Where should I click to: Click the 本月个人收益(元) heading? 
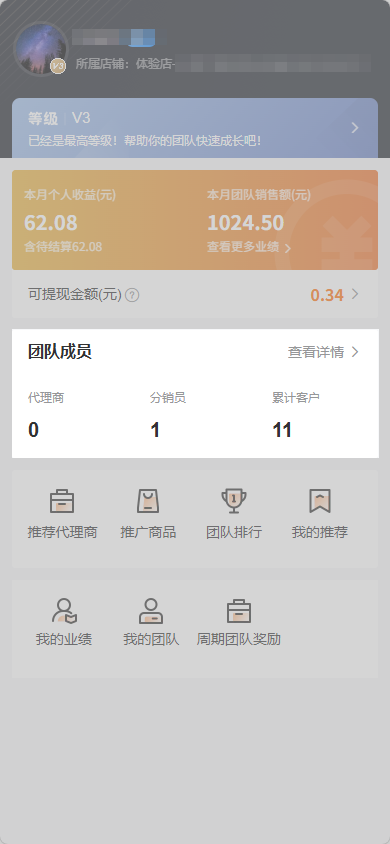[70, 195]
